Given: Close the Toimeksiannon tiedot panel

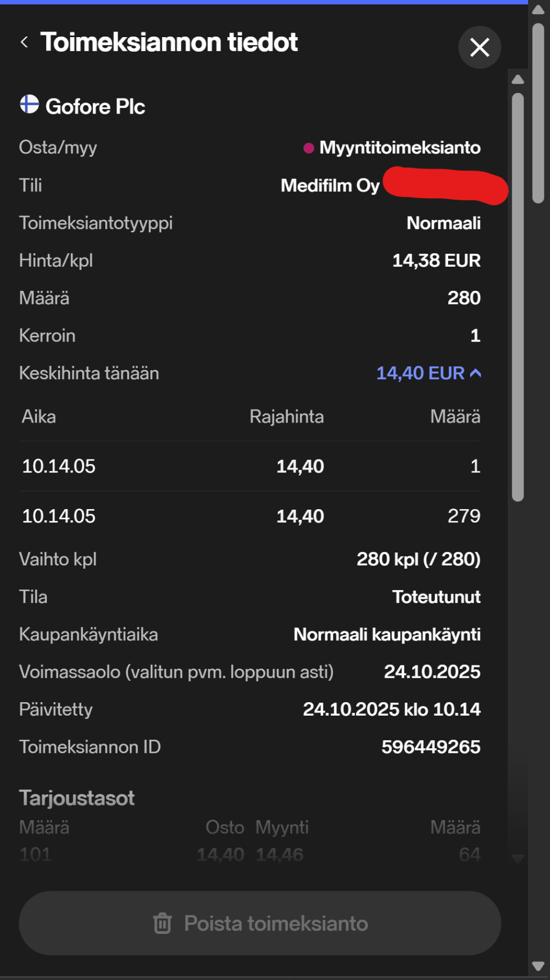Looking at the screenshot, I should click(479, 47).
